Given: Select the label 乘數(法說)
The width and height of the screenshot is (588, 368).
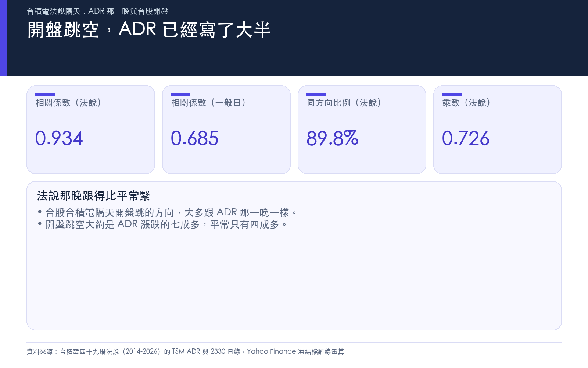Looking at the screenshot, I should point(466,103).
